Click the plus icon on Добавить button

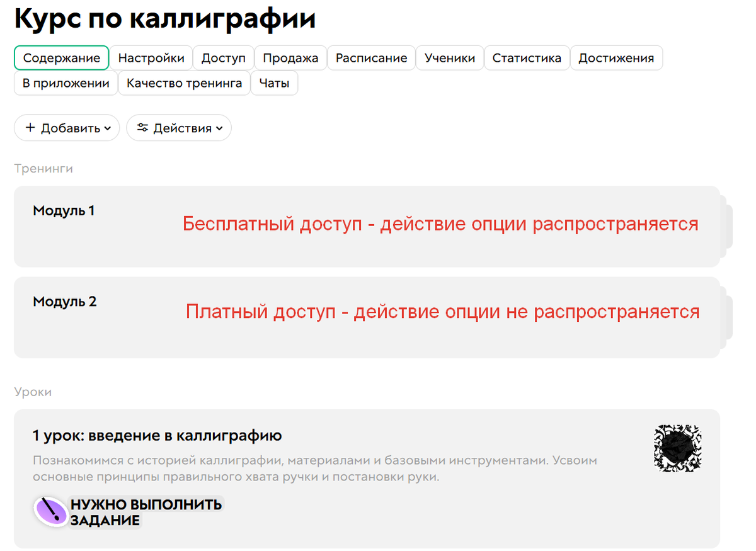30,128
